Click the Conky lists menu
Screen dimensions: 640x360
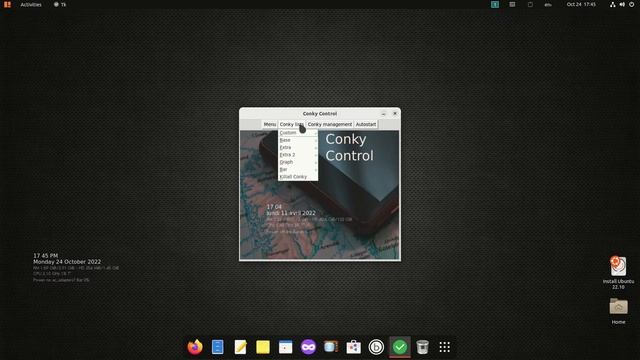tap(291, 124)
